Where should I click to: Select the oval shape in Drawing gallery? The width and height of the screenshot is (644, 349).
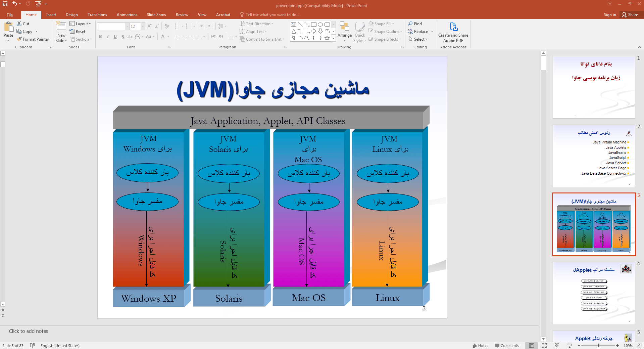pyautogui.click(x=320, y=25)
